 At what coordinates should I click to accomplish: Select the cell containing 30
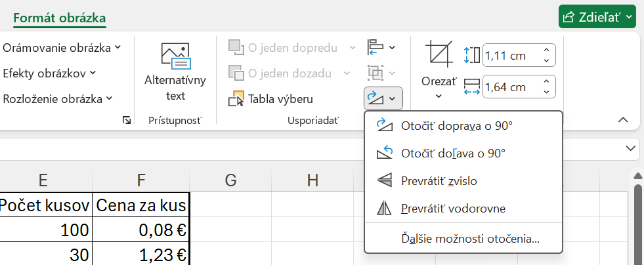(45, 255)
